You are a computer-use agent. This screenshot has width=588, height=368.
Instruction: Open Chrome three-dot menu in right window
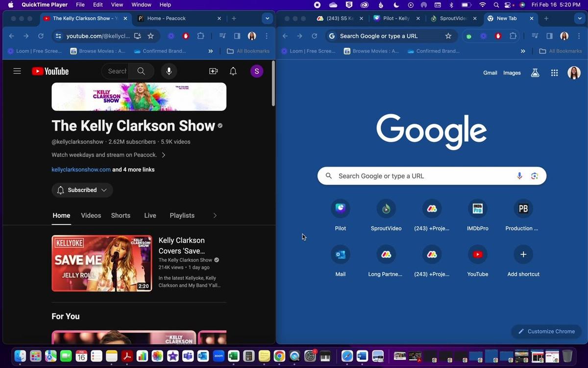(579, 36)
